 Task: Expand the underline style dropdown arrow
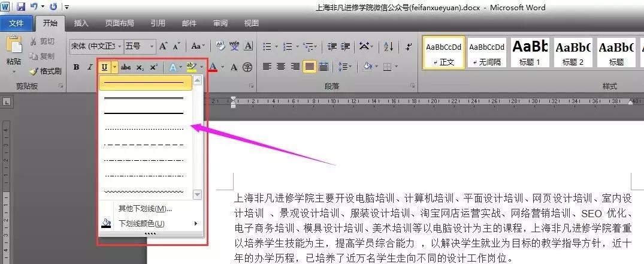tap(115, 67)
